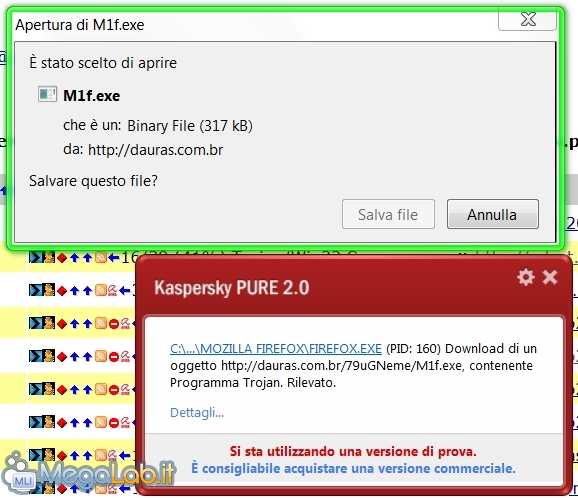This screenshot has height=498, width=578.
Task: Open the Dettagli... link
Action: click(197, 412)
